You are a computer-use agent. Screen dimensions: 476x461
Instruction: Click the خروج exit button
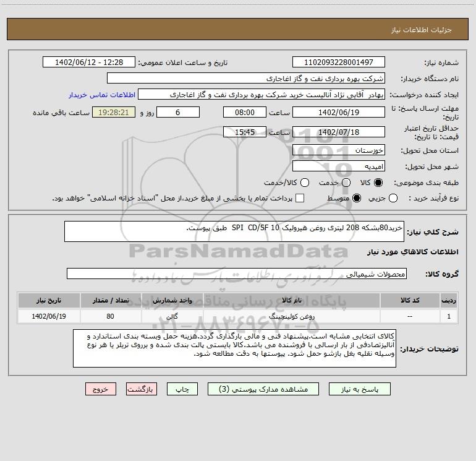pos(101,389)
